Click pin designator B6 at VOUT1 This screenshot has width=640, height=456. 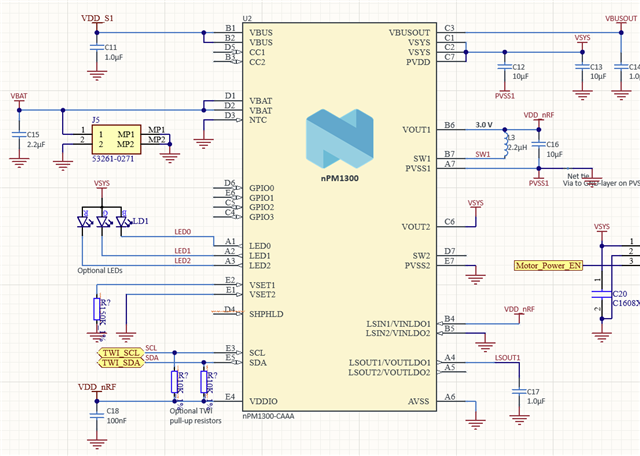[x=449, y=125]
